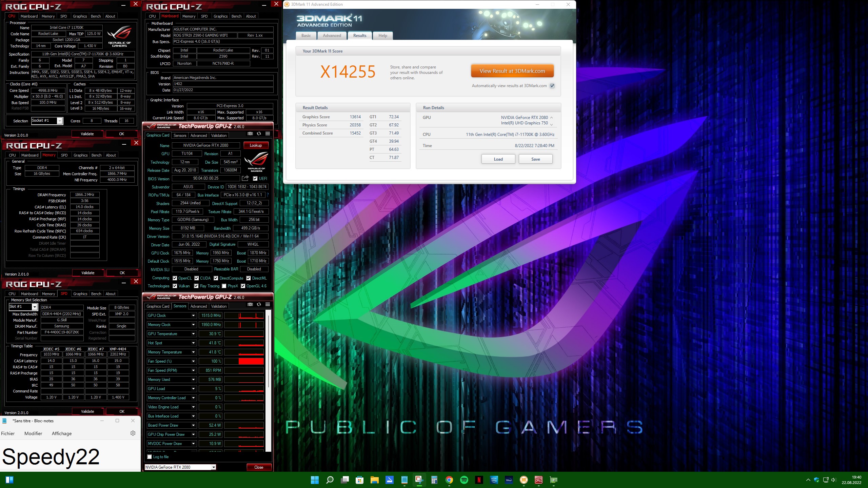This screenshot has width=868, height=488.
Task: Open Task View on taskbar
Action: point(345,480)
